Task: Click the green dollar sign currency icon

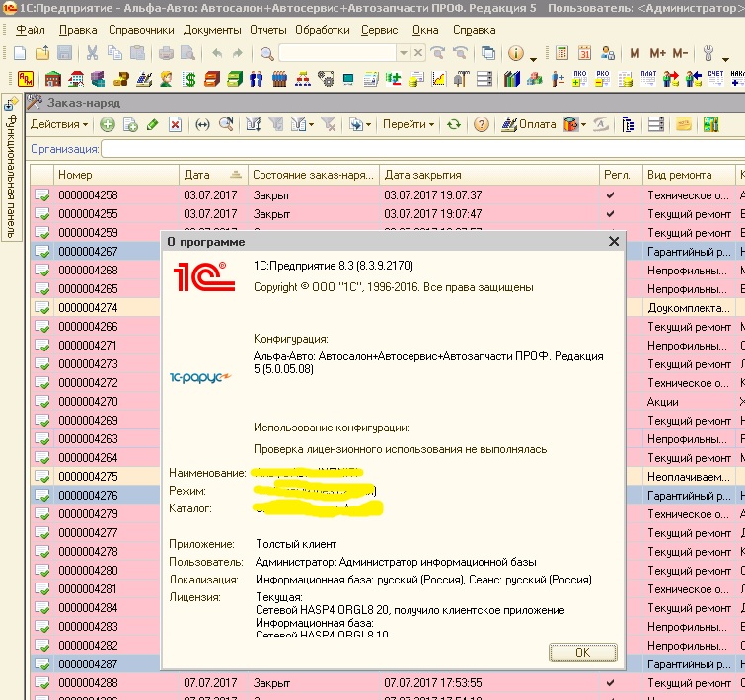Action: (x=189, y=79)
